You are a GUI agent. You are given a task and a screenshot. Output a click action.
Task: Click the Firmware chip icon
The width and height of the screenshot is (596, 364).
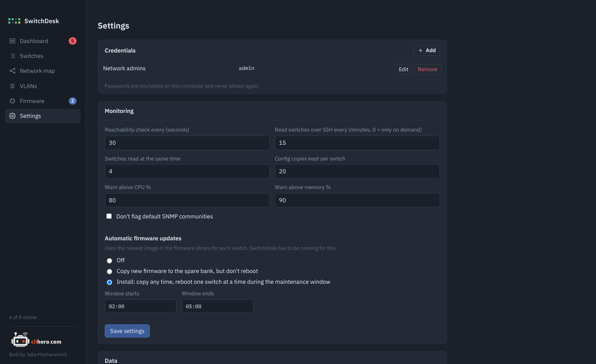12,101
